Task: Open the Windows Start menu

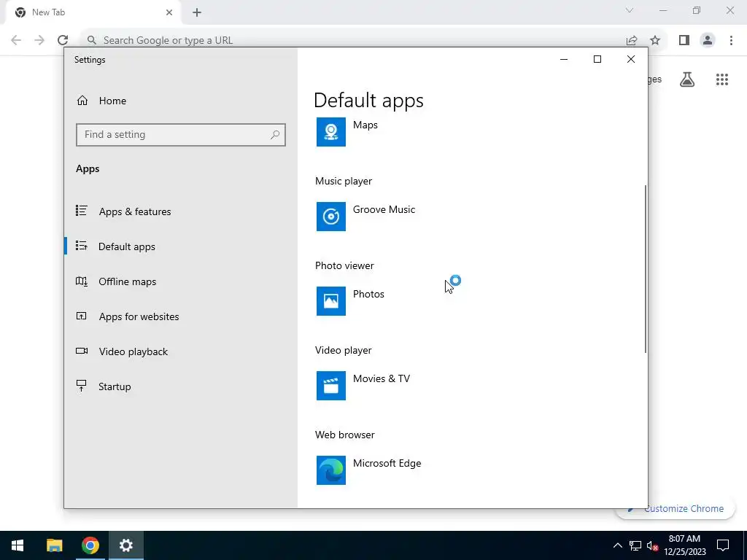Action: 18,545
